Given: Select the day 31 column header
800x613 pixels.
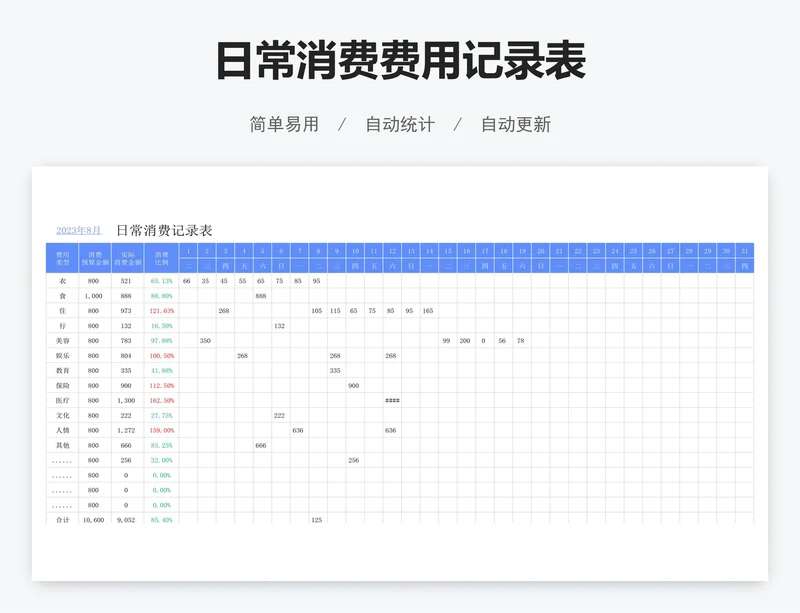Looking at the screenshot, I should tap(744, 251).
